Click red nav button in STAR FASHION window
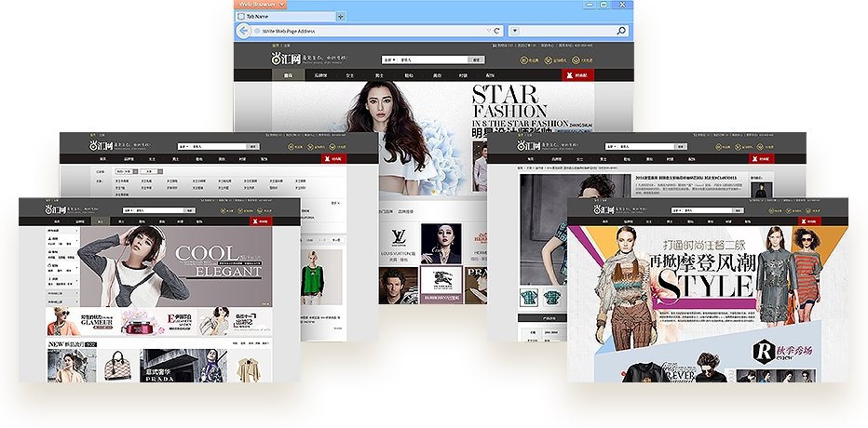The image size is (868, 428). click(578, 75)
